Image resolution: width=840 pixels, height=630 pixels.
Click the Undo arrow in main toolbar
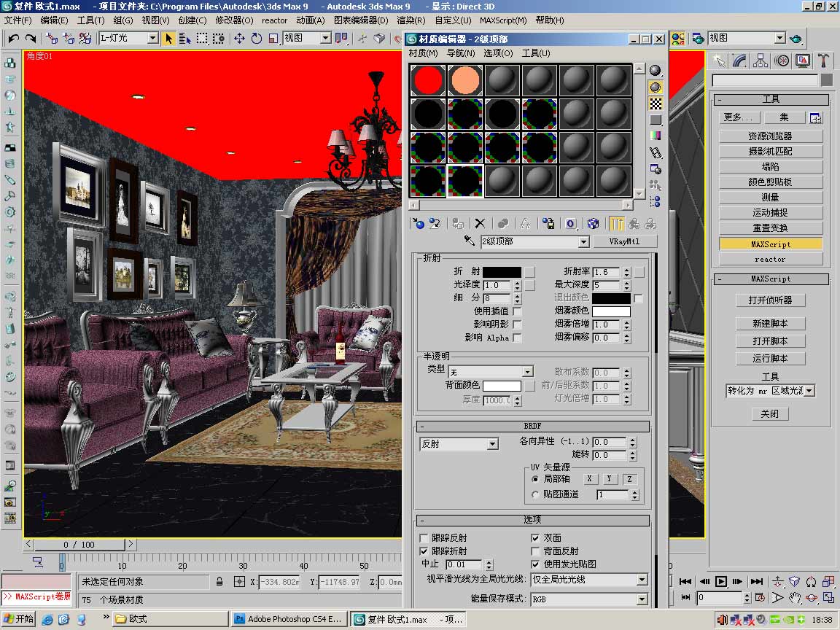coord(14,39)
